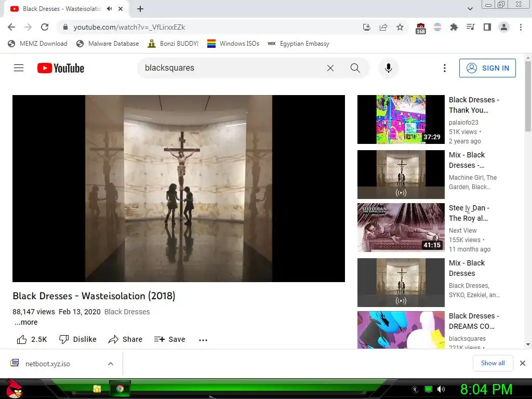
Task: Toggle the browser side panel
Action: pyautogui.click(x=487, y=27)
